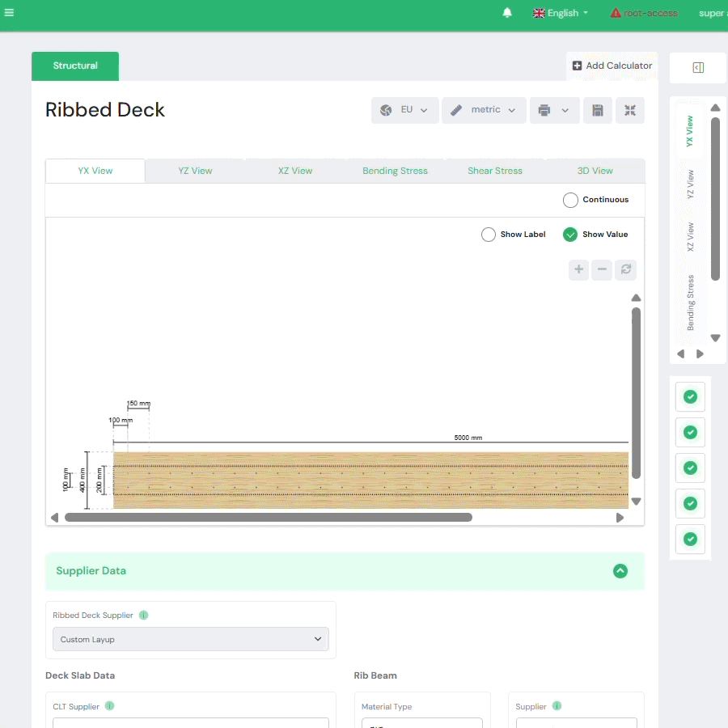728x728 pixels.
Task: Click the horizontal scrollbar under the drawing
Action: [268, 517]
